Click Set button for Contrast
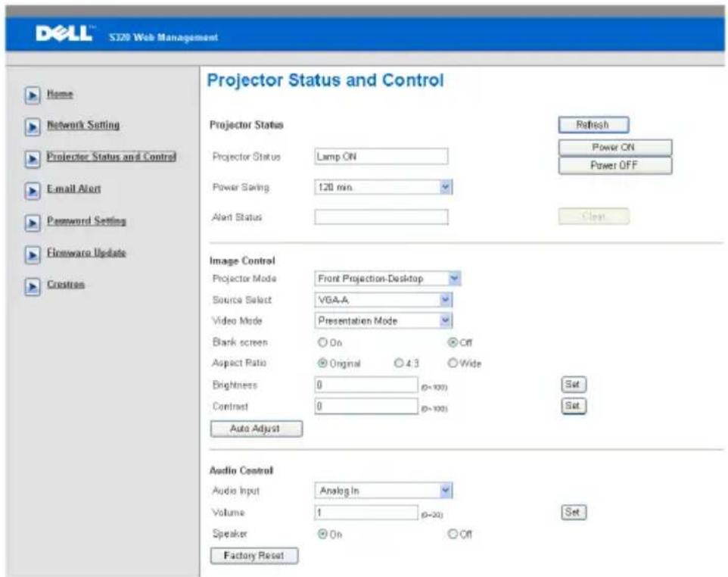Screen dimensions: 728x577 (574, 406)
